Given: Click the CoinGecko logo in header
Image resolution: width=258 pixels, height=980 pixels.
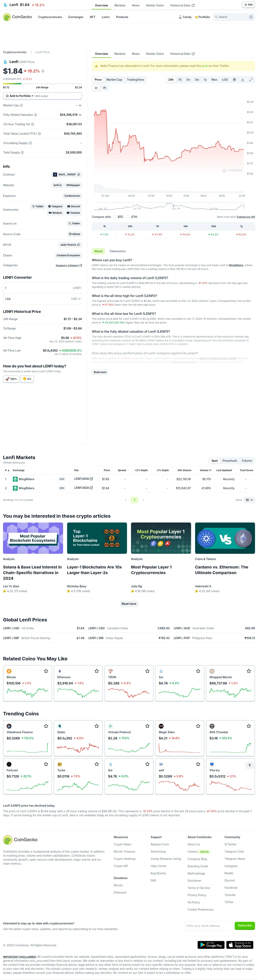Looking at the screenshot, I should click(x=17, y=17).
